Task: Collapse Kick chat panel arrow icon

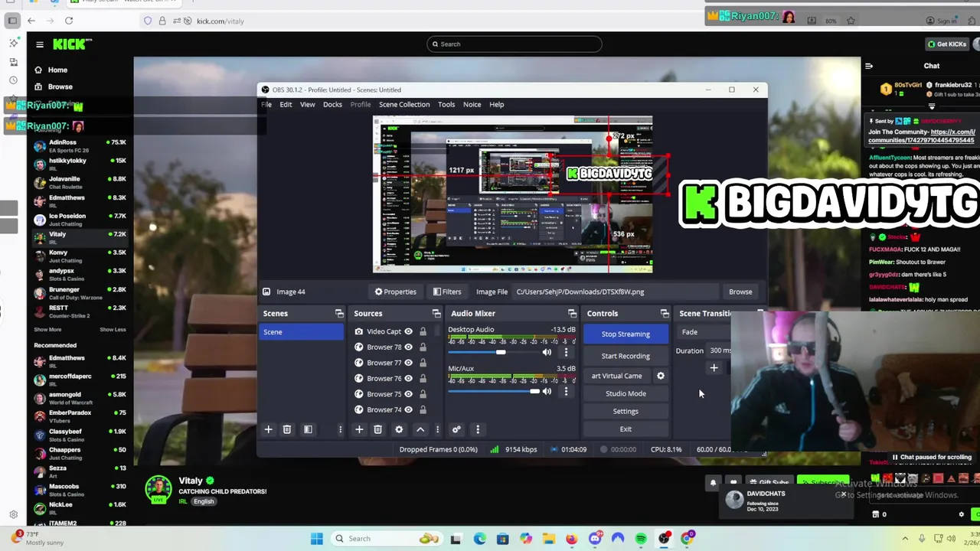Action: 869,66
